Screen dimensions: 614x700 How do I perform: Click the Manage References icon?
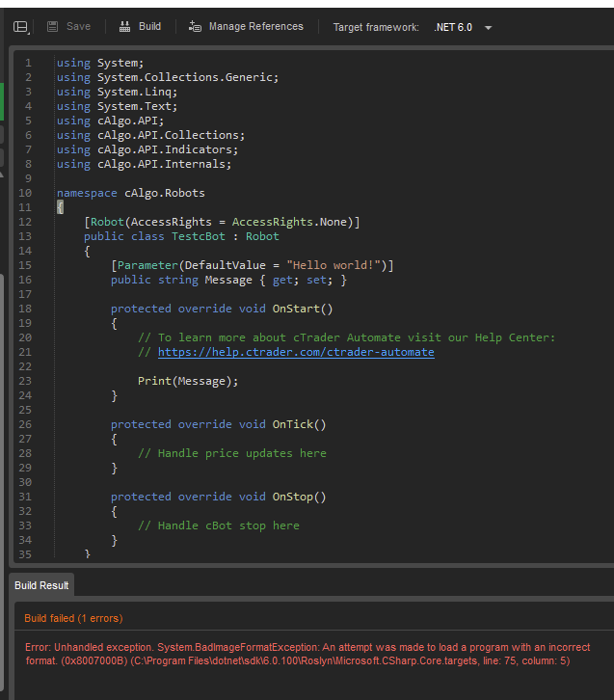coord(195,27)
